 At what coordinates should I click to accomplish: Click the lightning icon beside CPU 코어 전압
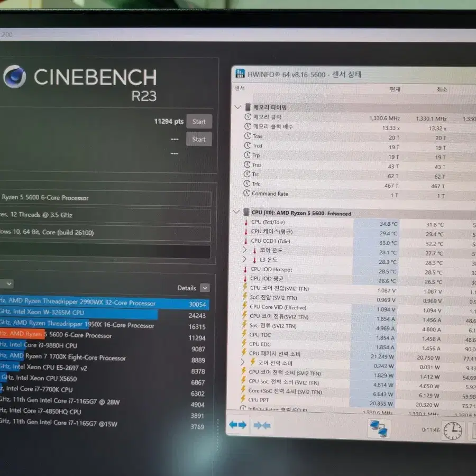click(245, 288)
